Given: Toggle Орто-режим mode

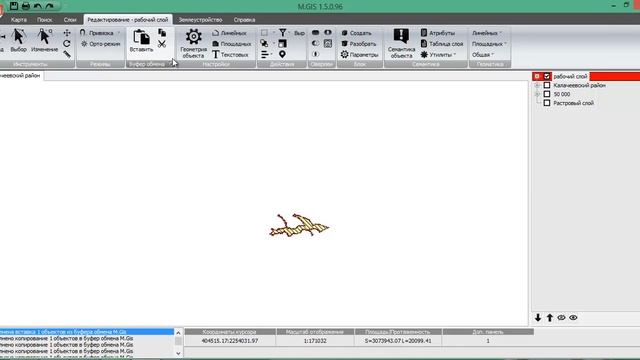Looking at the screenshot, I should click(x=100, y=44).
